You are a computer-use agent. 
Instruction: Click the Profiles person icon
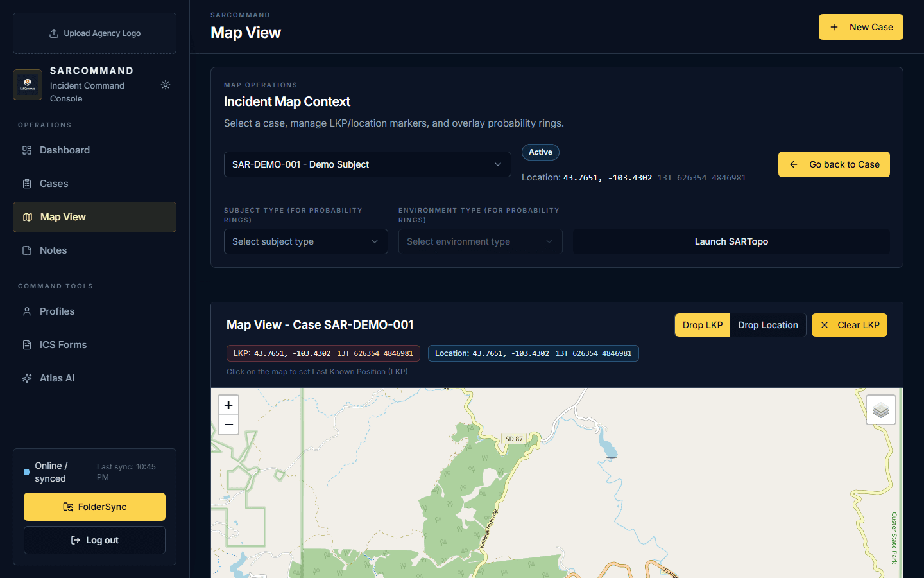click(27, 311)
